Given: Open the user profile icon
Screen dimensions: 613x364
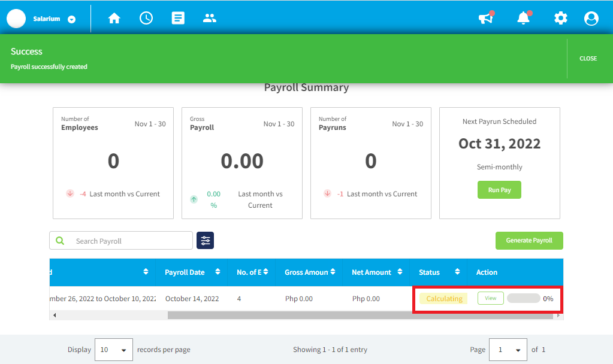Looking at the screenshot, I should pos(591,18).
